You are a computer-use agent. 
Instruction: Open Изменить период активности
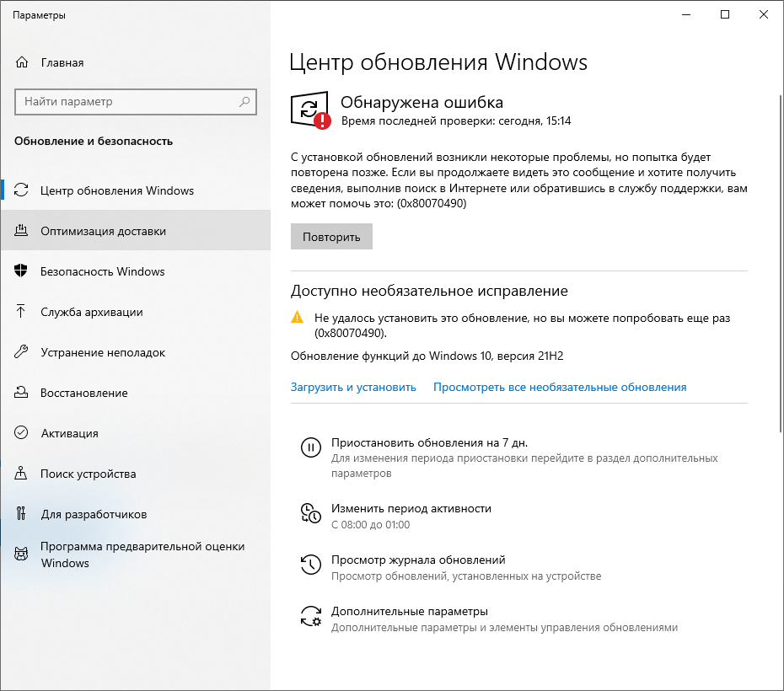coord(411,509)
